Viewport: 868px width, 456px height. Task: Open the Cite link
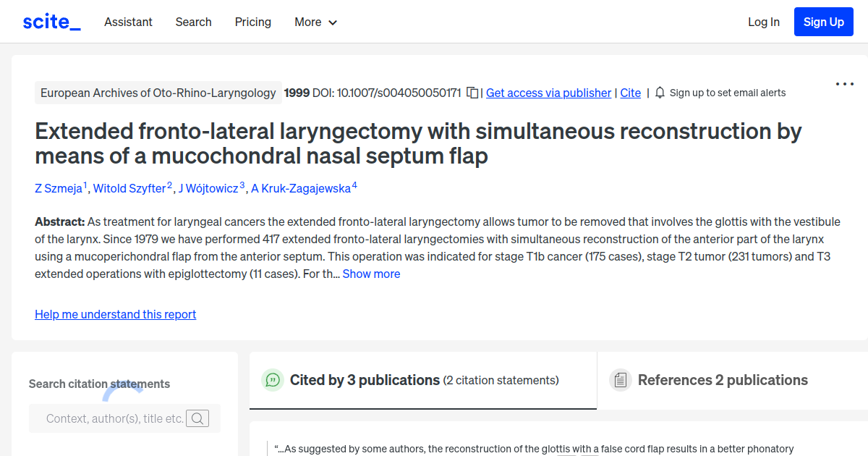[630, 93]
